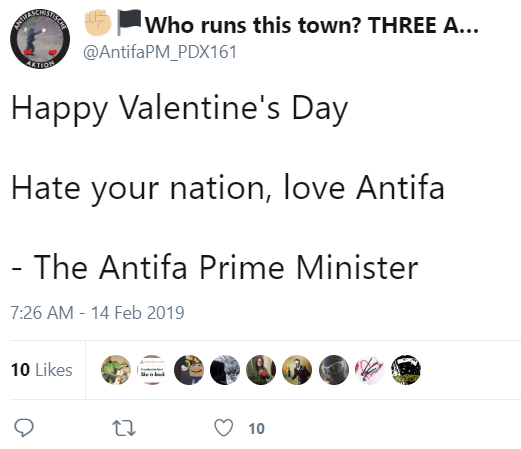Image resolution: width=521 pixels, height=449 pixels.
Task: Click display name 'Who runs this town? THREE A...'
Action: point(312,25)
